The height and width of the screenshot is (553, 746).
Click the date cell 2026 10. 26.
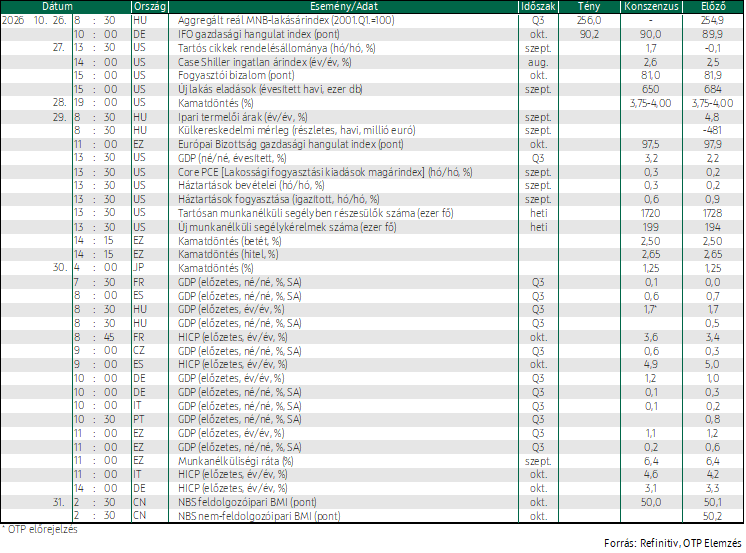(x=34, y=20)
